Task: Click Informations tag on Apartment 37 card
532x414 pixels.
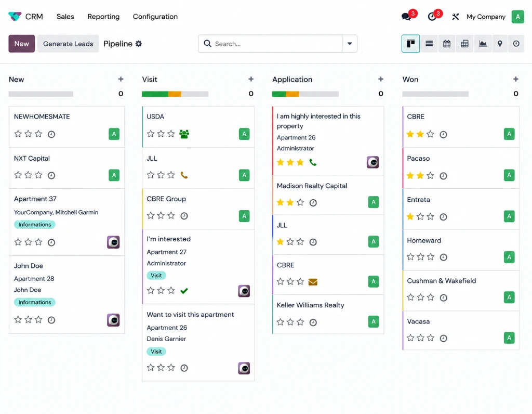Action: (x=35, y=225)
